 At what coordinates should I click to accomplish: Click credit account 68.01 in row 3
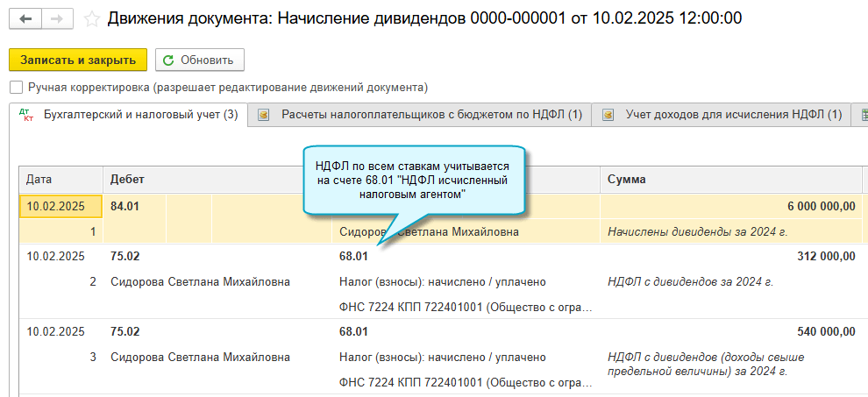click(x=353, y=331)
